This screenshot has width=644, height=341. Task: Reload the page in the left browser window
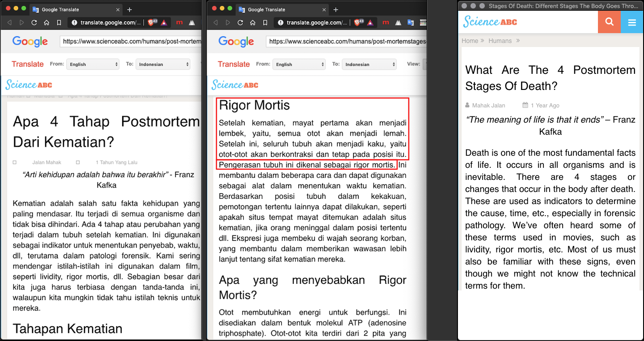tap(34, 22)
